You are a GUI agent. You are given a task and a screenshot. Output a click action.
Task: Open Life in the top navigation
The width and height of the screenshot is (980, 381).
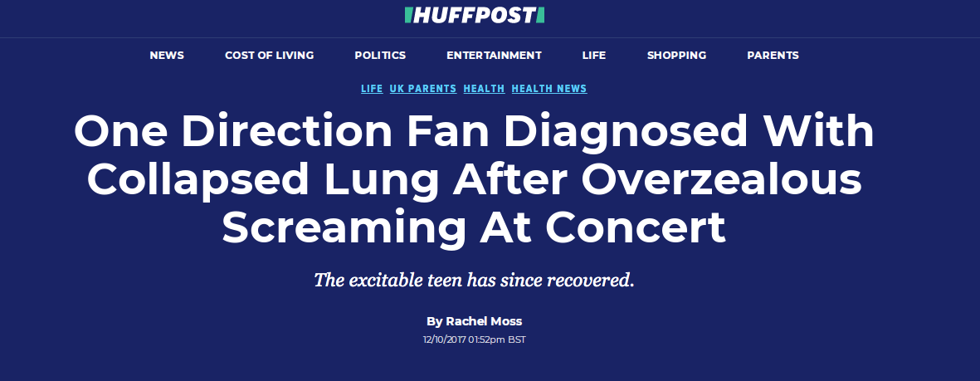click(594, 55)
